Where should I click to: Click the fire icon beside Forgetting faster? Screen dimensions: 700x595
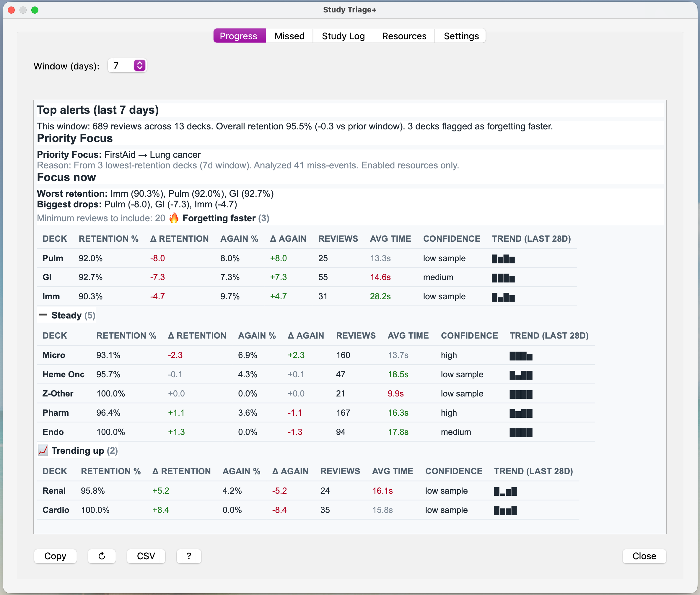click(174, 218)
